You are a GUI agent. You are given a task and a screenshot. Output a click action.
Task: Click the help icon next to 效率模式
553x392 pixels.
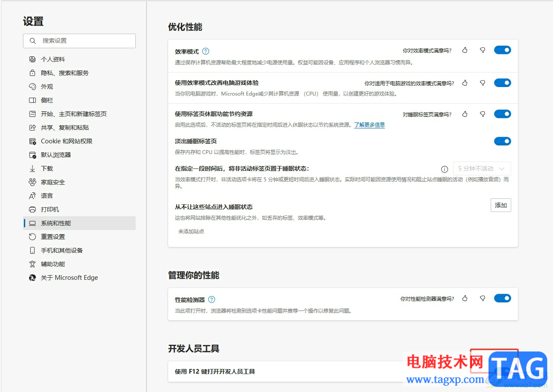coord(205,51)
